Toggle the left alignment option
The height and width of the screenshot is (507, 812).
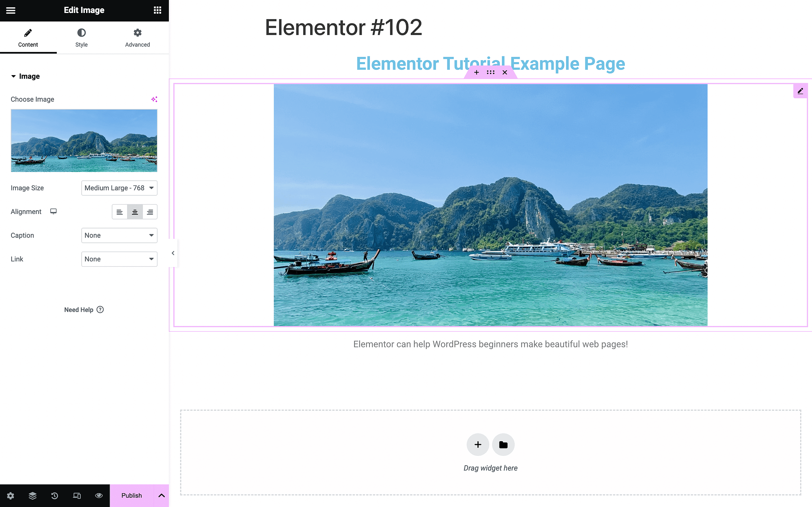click(x=119, y=211)
